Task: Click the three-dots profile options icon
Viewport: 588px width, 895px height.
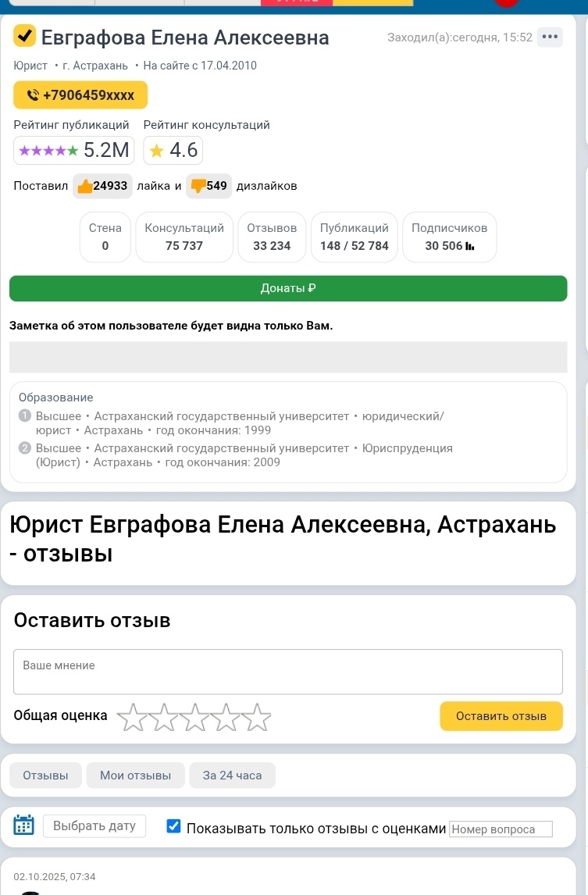Action: (x=550, y=37)
